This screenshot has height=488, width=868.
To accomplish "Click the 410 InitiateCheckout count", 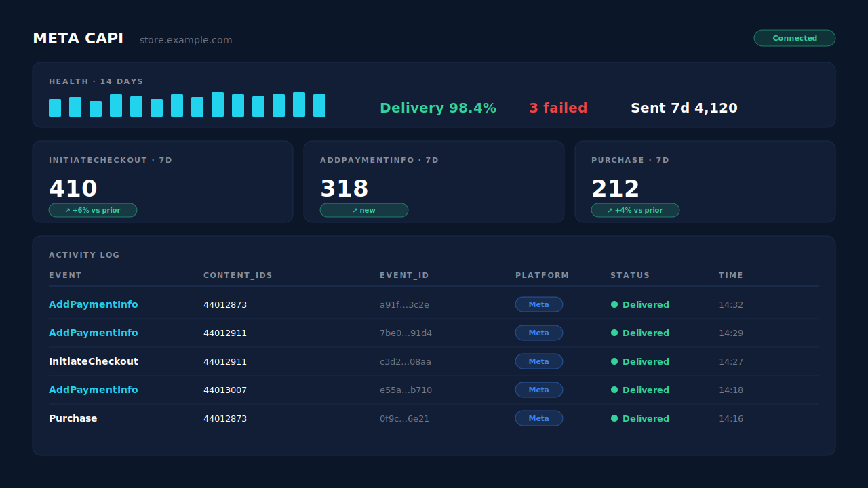I will 73,188.
